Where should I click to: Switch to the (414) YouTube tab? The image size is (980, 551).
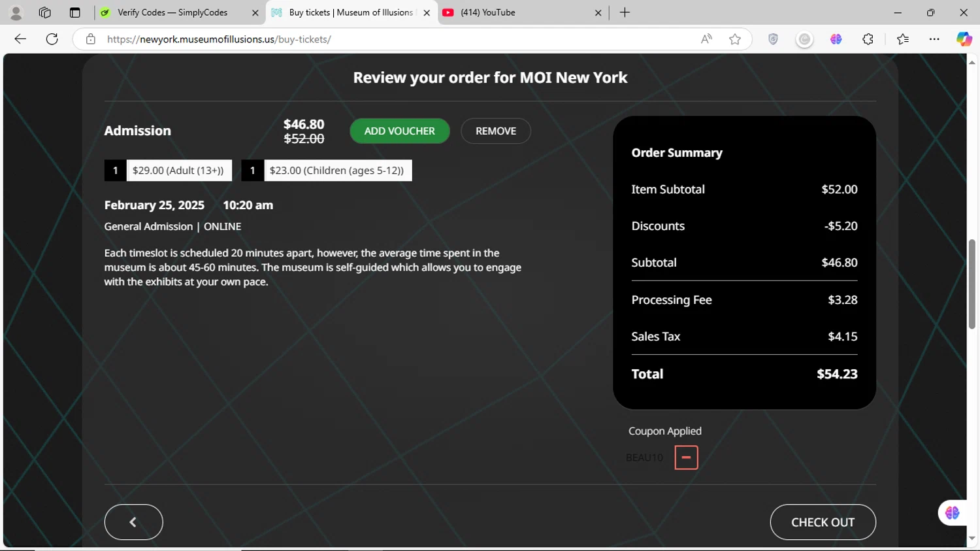click(488, 12)
